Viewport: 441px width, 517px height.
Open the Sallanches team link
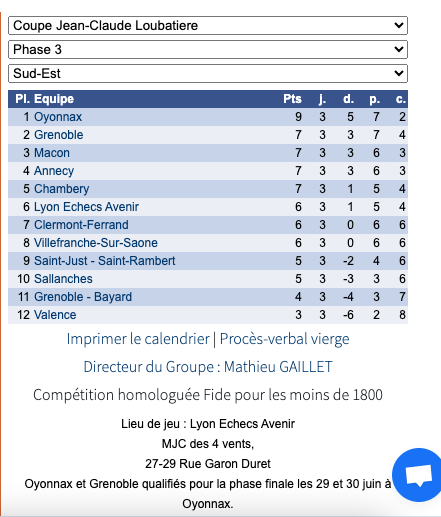[63, 279]
